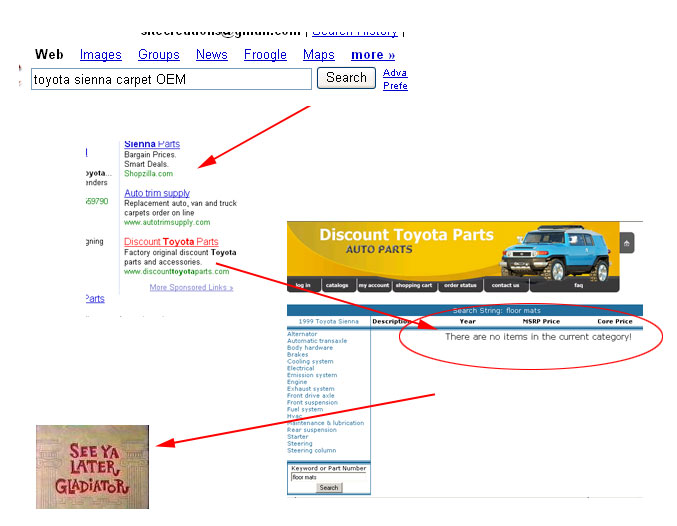Focus the Keyword or Part Number field
Image resolution: width=677 pixels, height=526 pixels.
pyautogui.click(x=329, y=477)
